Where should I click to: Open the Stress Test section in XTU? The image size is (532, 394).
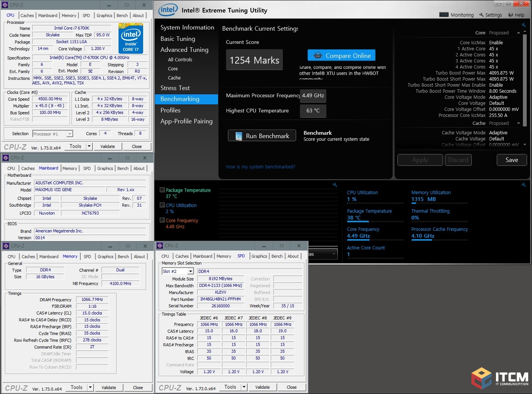tap(175, 88)
